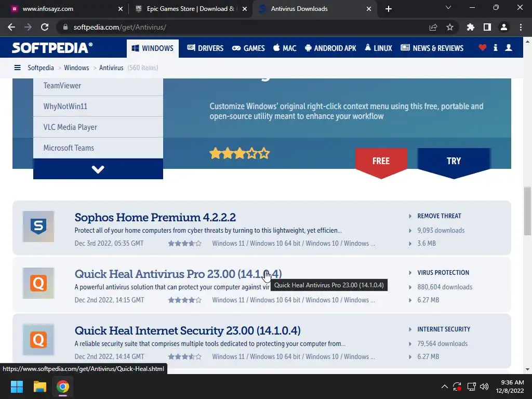532x399 pixels.
Task: Open the MAC section
Action: [285, 48]
